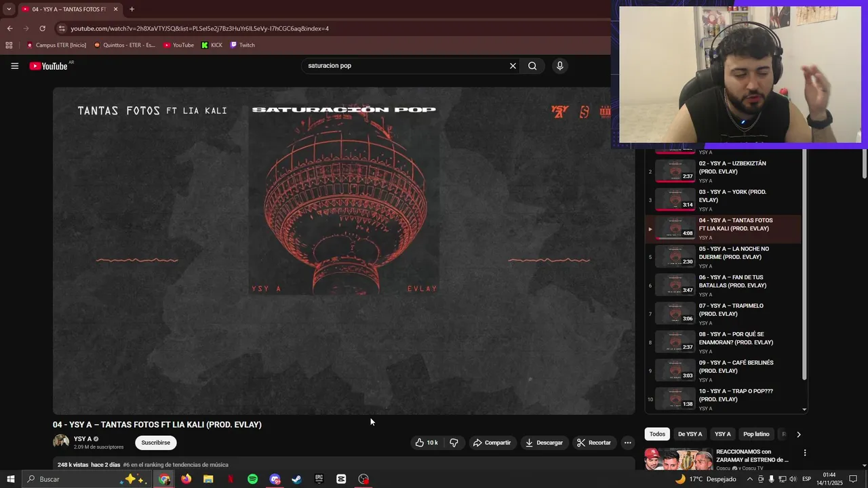Click the Compartir share button
The image size is (868, 488).
492,443
